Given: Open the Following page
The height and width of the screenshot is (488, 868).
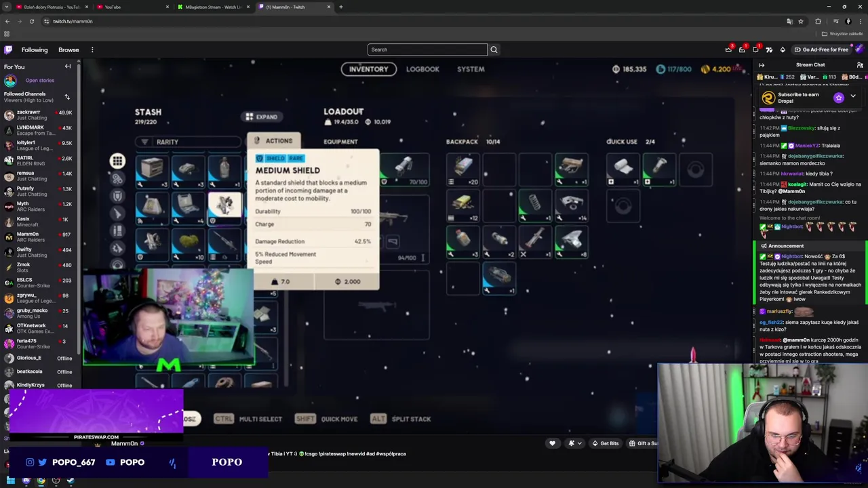Looking at the screenshot, I should pyautogui.click(x=35, y=49).
